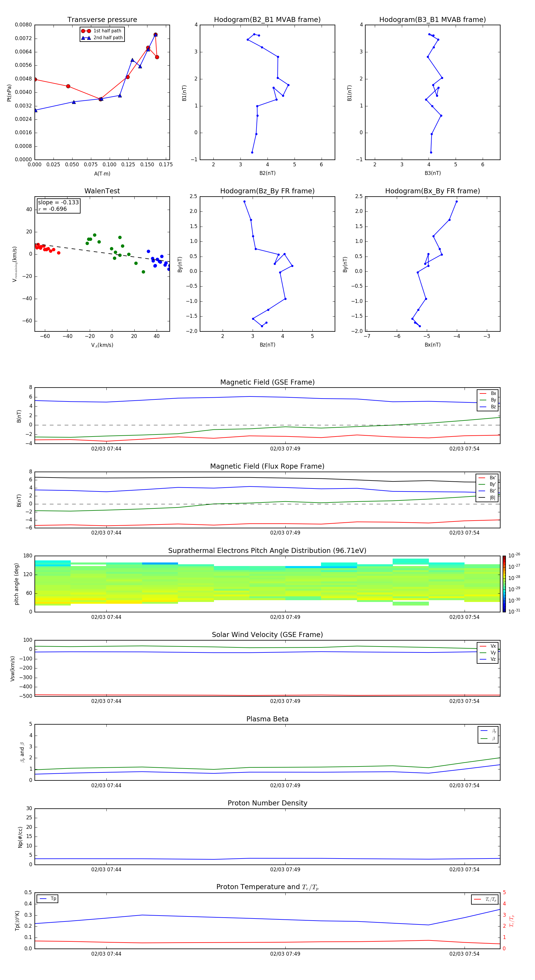Click the 'Hodogram(B3_B1 MVAB frame)' title
The image size is (535, 980).
click(x=432, y=20)
